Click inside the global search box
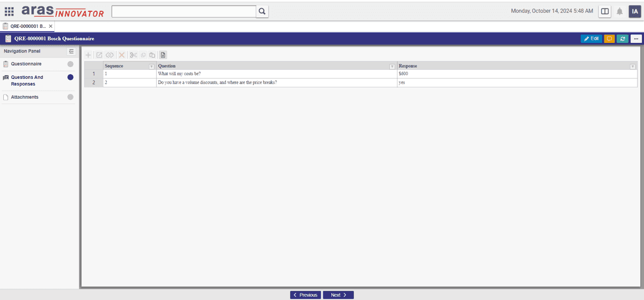The height and width of the screenshot is (300, 644). coord(184,11)
